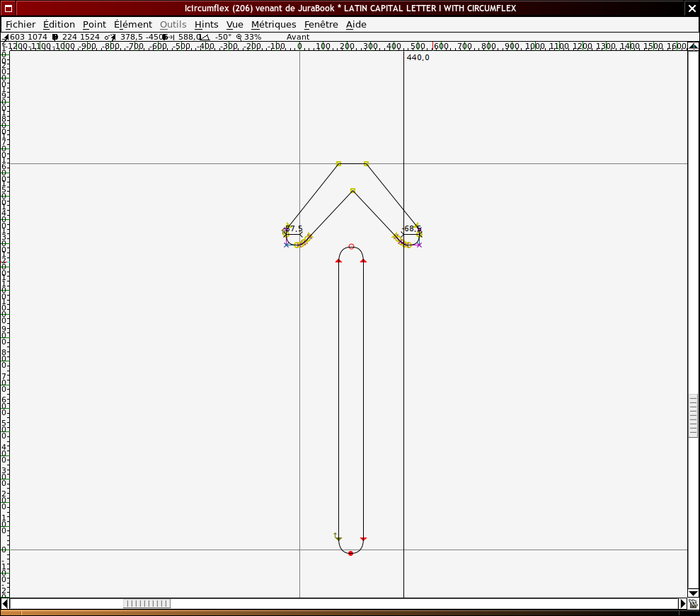
Task: Click the window menu icon in title bar
Action: pyautogui.click(x=8, y=8)
